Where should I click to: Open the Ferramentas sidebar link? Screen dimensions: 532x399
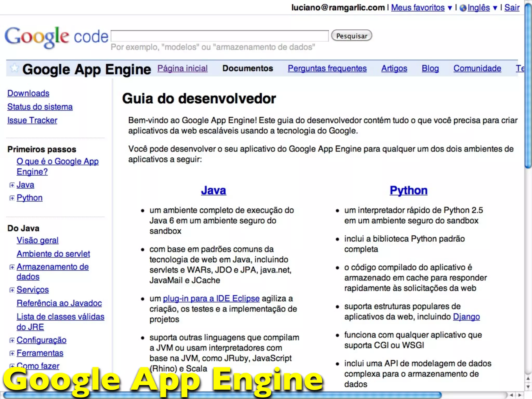(x=40, y=353)
